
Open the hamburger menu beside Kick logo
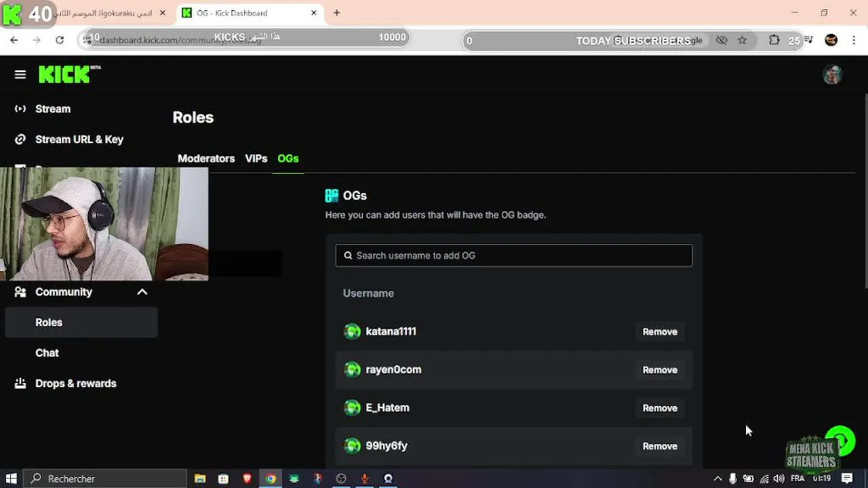click(x=20, y=75)
